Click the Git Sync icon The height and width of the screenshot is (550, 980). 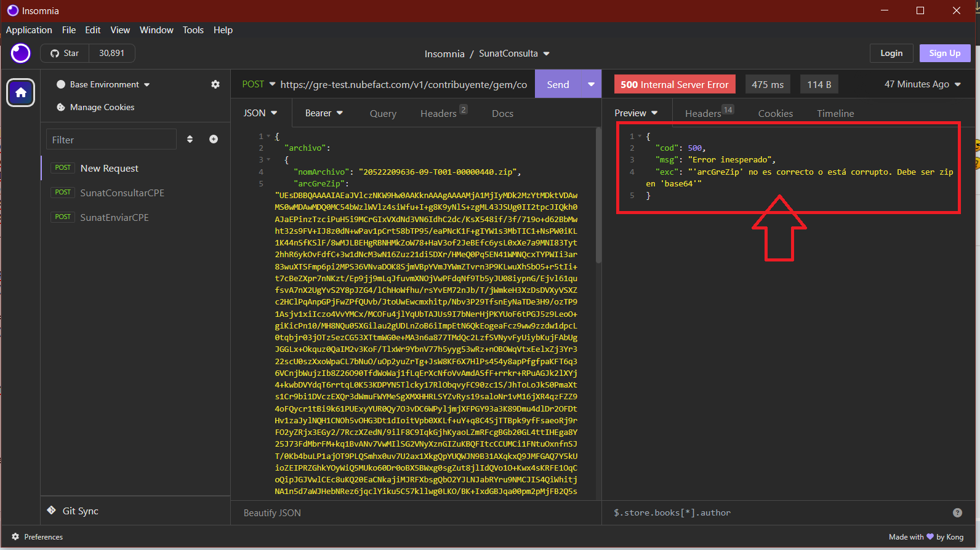[52, 511]
